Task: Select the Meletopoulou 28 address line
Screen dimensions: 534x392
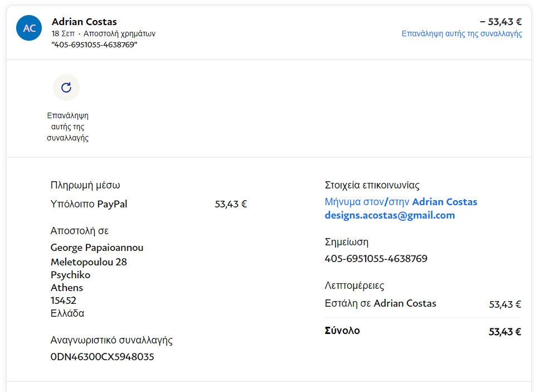Action: point(89,262)
